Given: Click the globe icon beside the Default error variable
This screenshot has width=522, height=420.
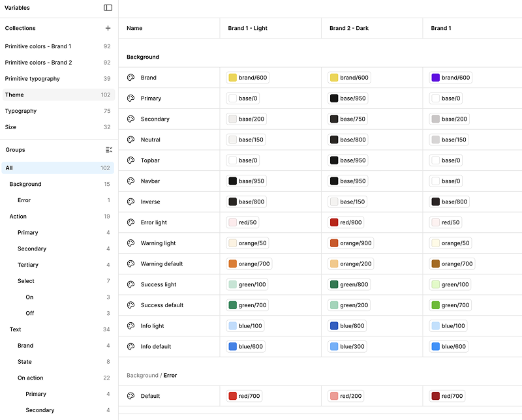Looking at the screenshot, I should click(x=132, y=396).
